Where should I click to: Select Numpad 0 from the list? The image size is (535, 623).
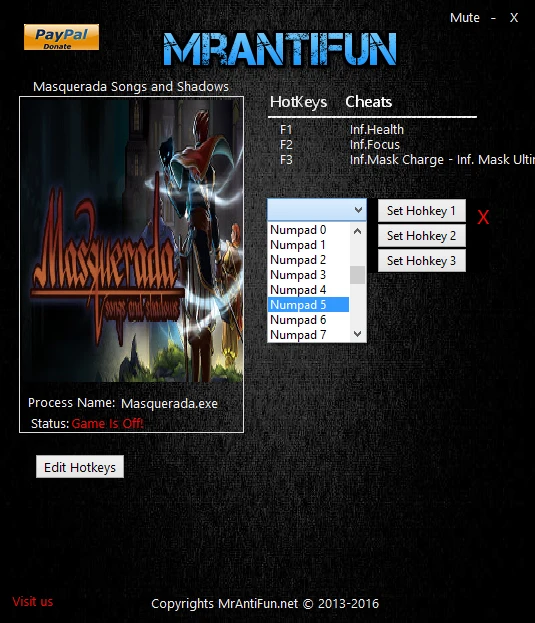[308, 230]
